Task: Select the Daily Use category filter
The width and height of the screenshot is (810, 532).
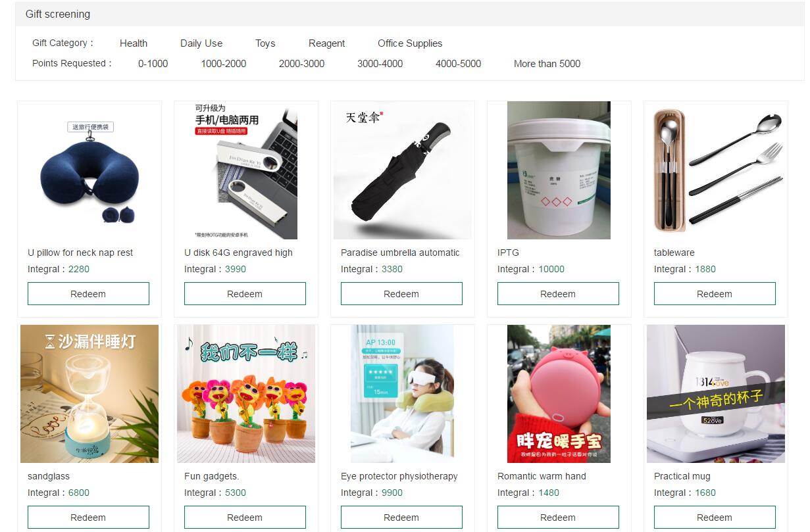Action: click(201, 43)
